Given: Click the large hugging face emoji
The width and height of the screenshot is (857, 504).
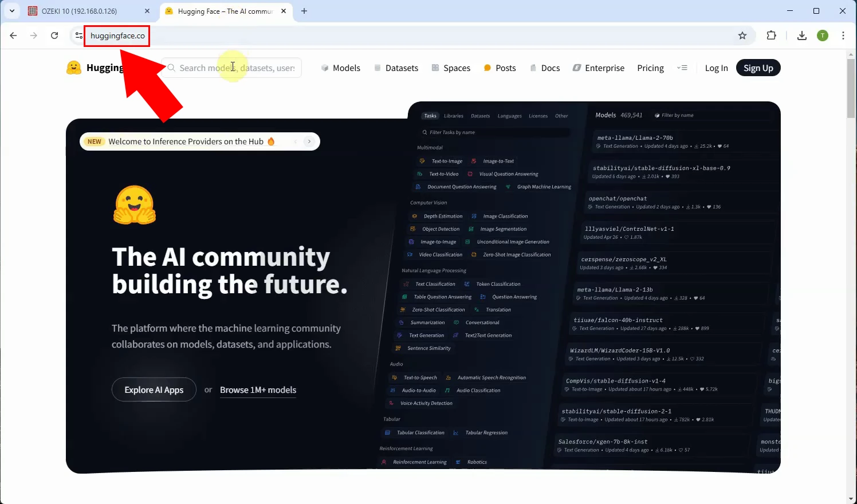Looking at the screenshot, I should point(135,204).
